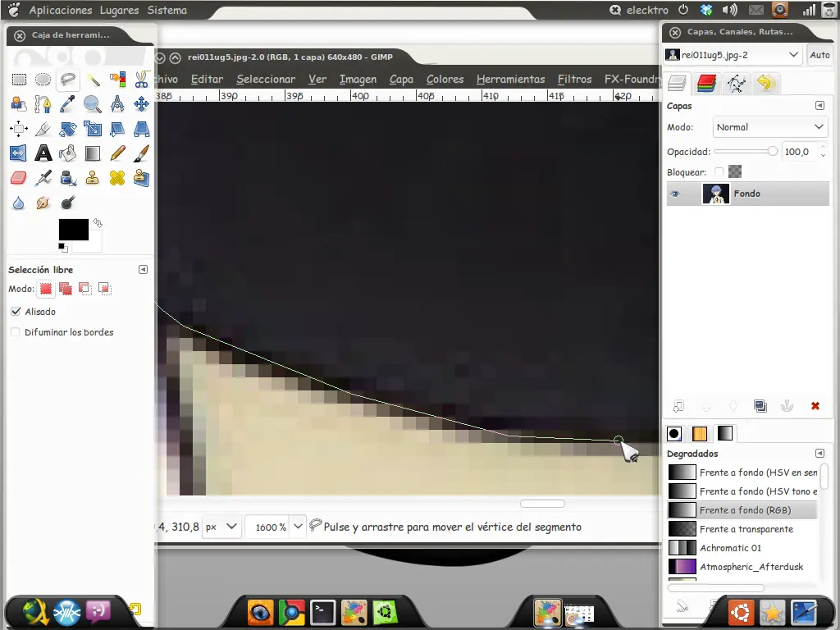Click the Auto button

point(819,55)
